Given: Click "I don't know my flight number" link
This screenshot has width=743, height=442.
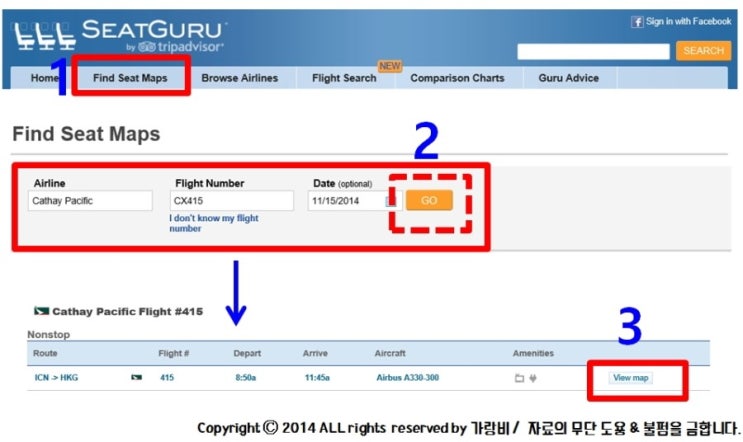Looking at the screenshot, I should [214, 223].
